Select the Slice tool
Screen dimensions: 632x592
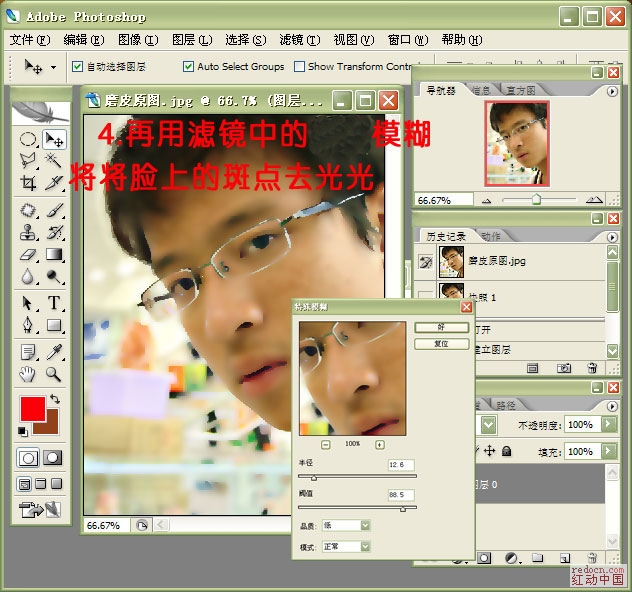[x=54, y=183]
